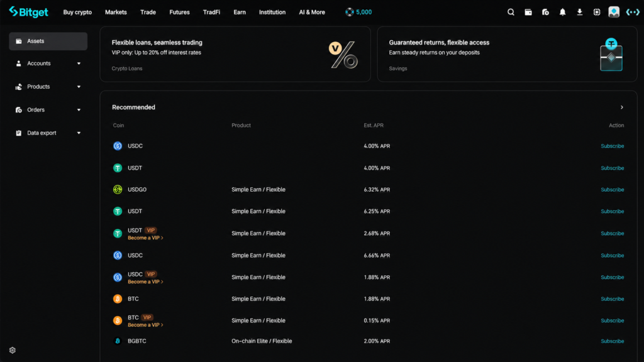
Task: Click the USDC coin icon in 4.00% APR row
Action: [x=118, y=146]
